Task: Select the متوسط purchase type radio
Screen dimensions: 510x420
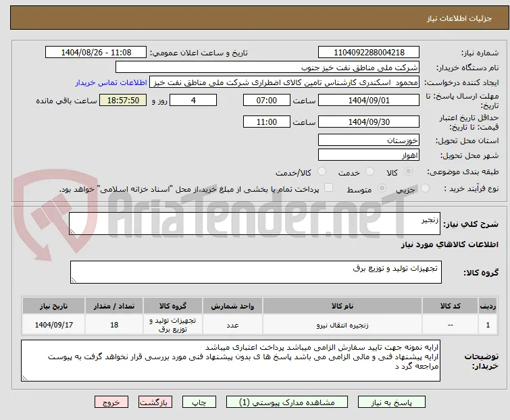Action: tap(382, 188)
